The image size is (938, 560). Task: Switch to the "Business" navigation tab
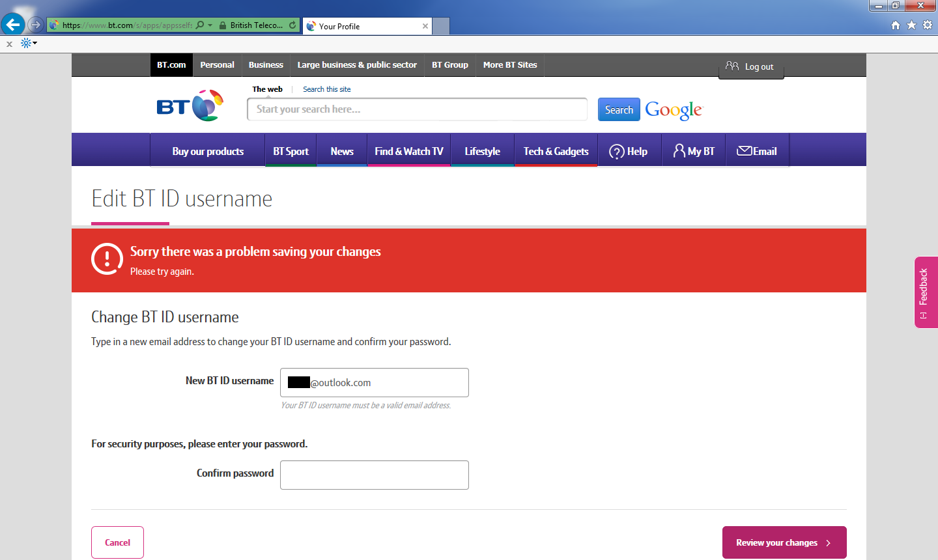tap(265, 65)
